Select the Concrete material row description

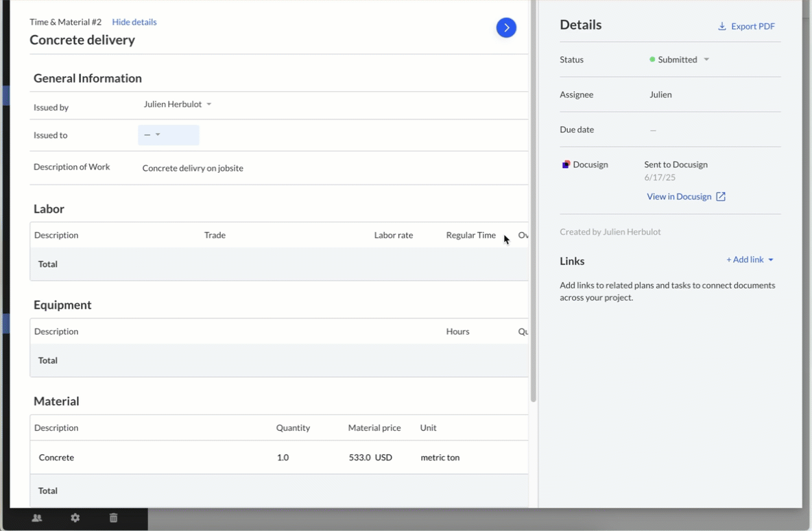(56, 458)
